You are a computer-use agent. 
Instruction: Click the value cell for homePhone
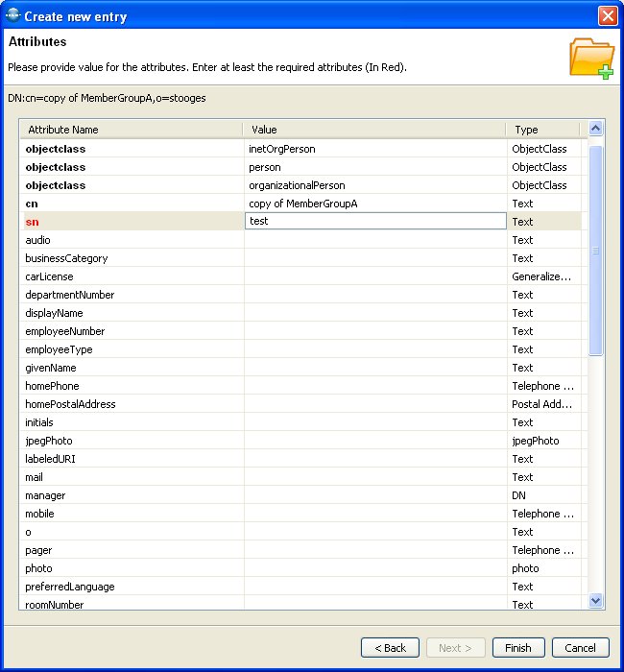coord(375,386)
